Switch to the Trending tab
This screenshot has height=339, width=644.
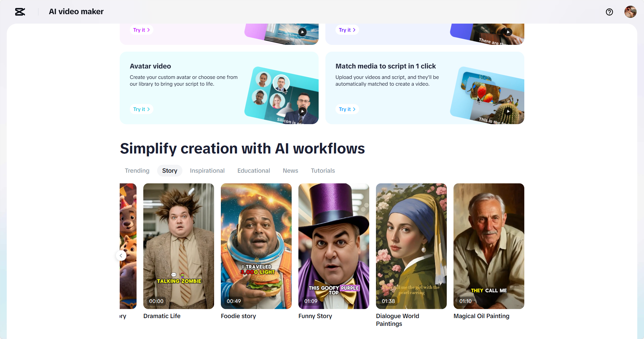pos(137,171)
